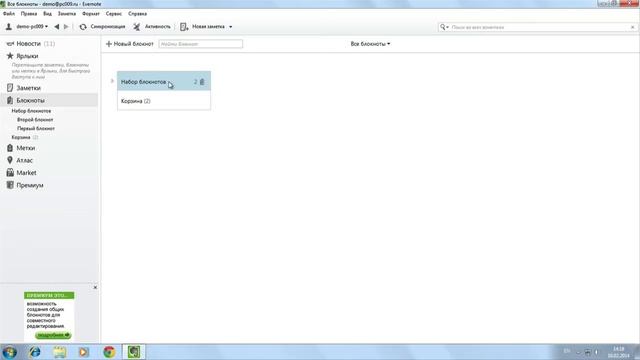Select Набор блокнотов in sidebar tree
Image resolution: width=640 pixels, height=360 pixels.
(x=31, y=111)
